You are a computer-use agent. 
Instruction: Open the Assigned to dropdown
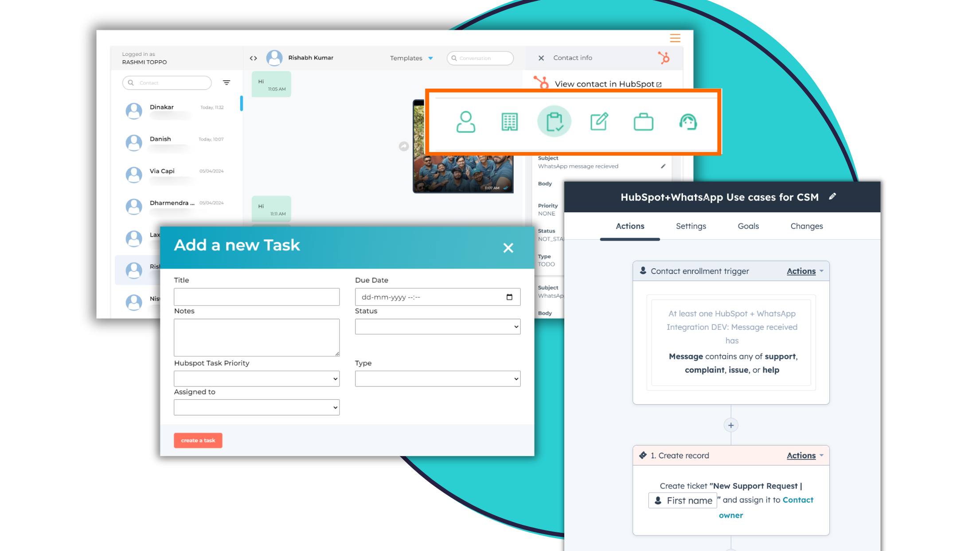click(257, 407)
